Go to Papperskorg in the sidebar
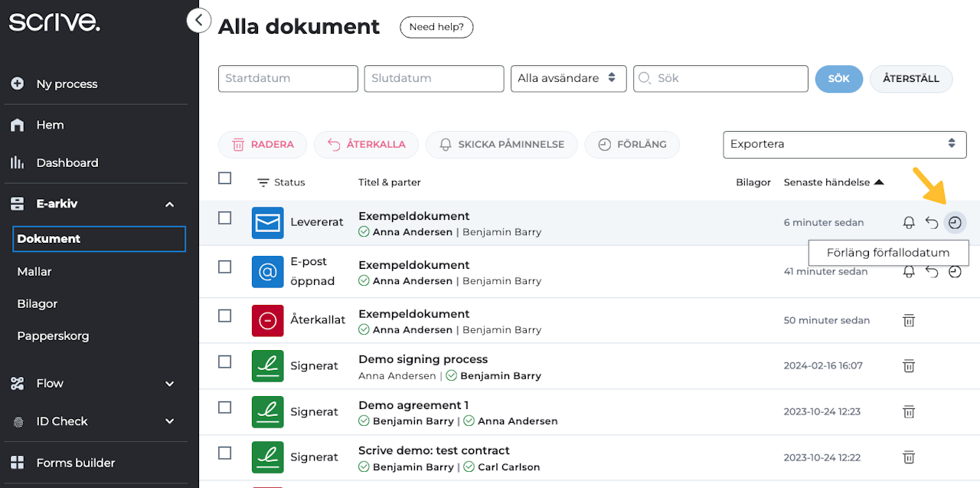 point(53,336)
